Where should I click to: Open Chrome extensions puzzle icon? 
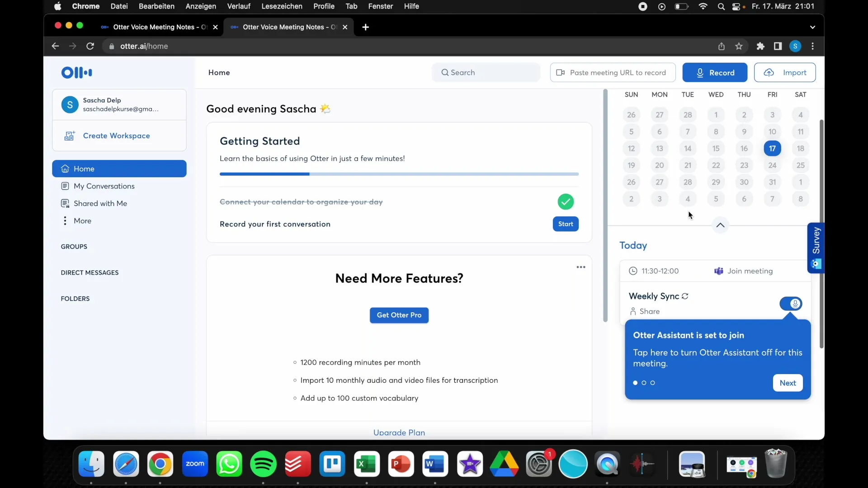point(760,46)
